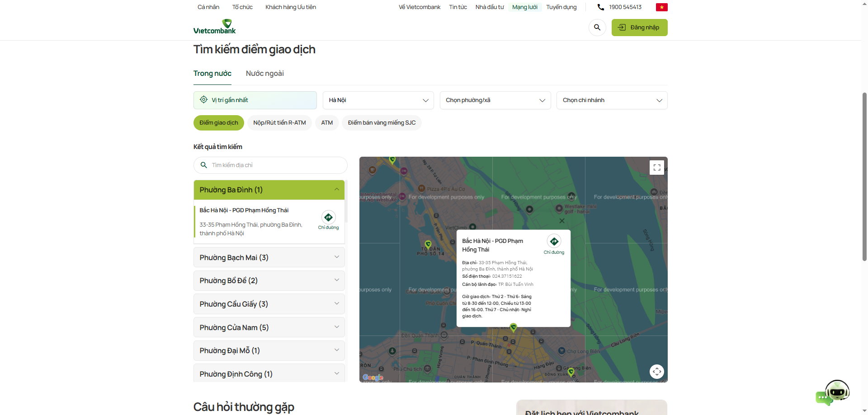Switch to the Nước ngoài tab
Viewport: 868px width, 415px height.
[264, 74]
